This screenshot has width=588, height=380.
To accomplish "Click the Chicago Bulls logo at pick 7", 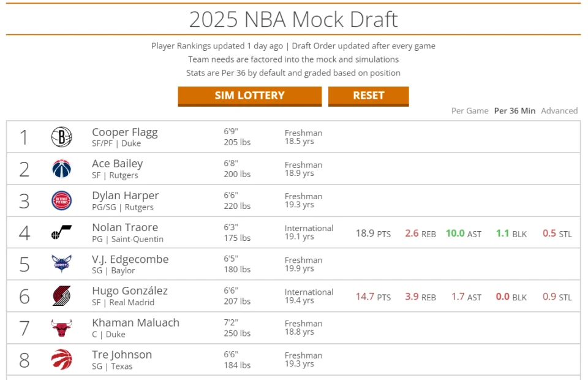I will tap(61, 328).
